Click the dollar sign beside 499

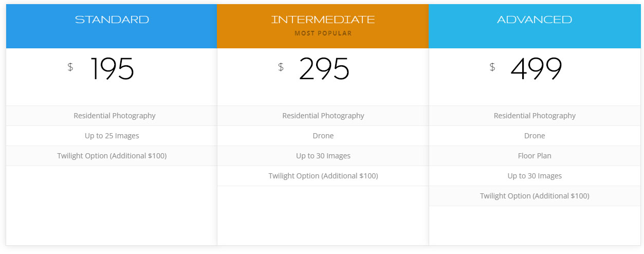[x=492, y=67]
